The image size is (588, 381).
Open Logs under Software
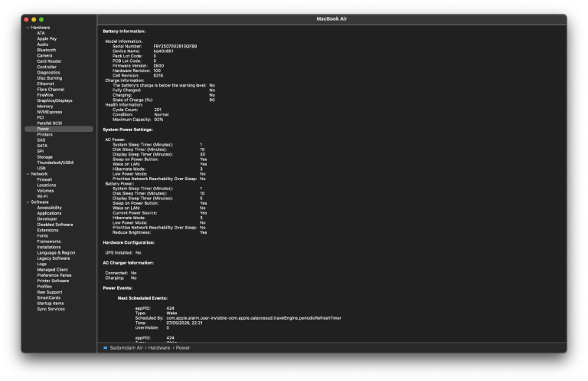point(41,264)
